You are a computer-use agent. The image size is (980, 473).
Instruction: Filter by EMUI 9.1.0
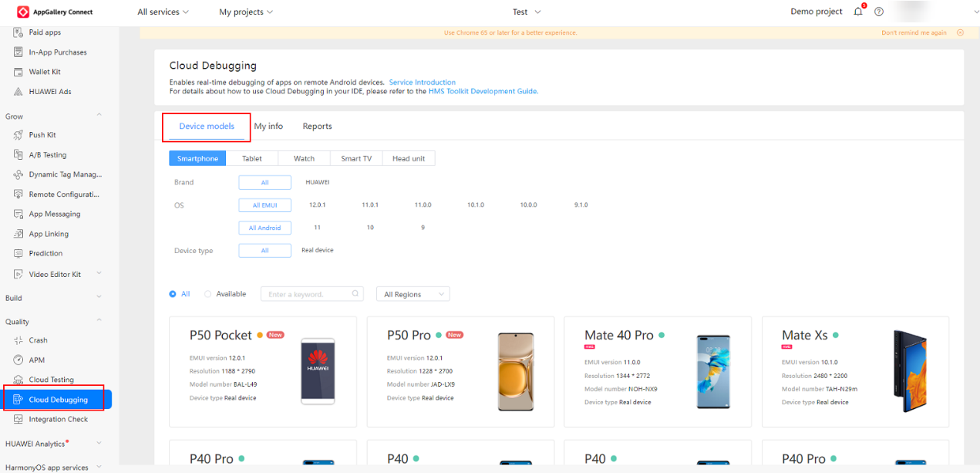coord(581,205)
